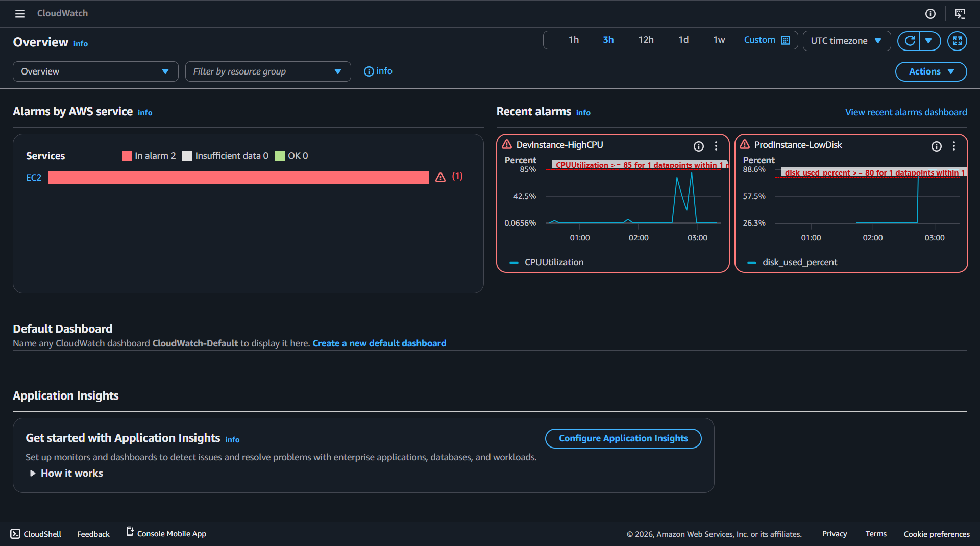The width and height of the screenshot is (980, 546).
Task: Open the hamburger navigation menu
Action: click(19, 14)
